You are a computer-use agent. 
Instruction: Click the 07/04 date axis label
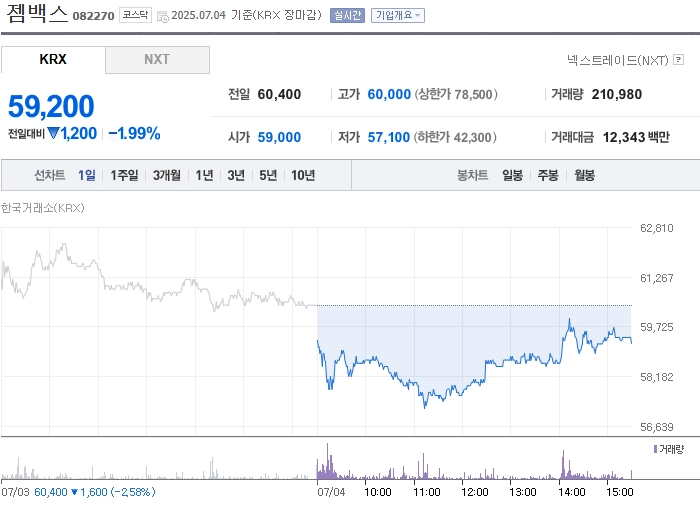point(331,492)
